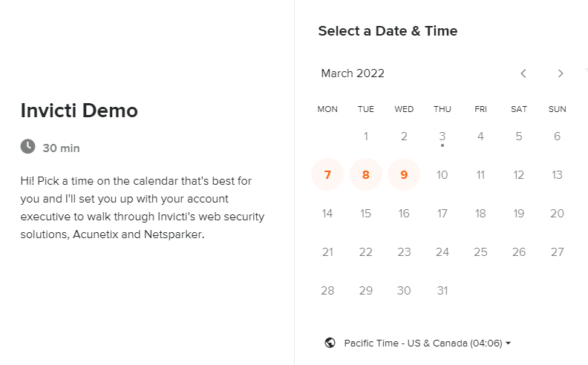Select March 7 on the calendar
The height and width of the screenshot is (365, 588).
pyautogui.click(x=327, y=174)
